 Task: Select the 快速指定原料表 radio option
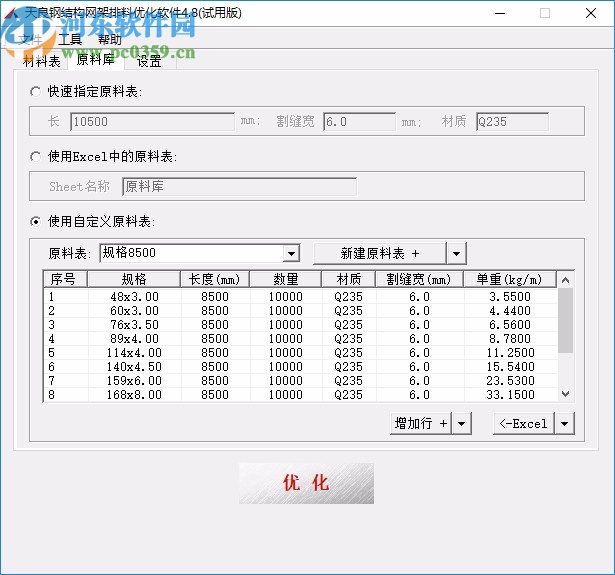(35, 92)
